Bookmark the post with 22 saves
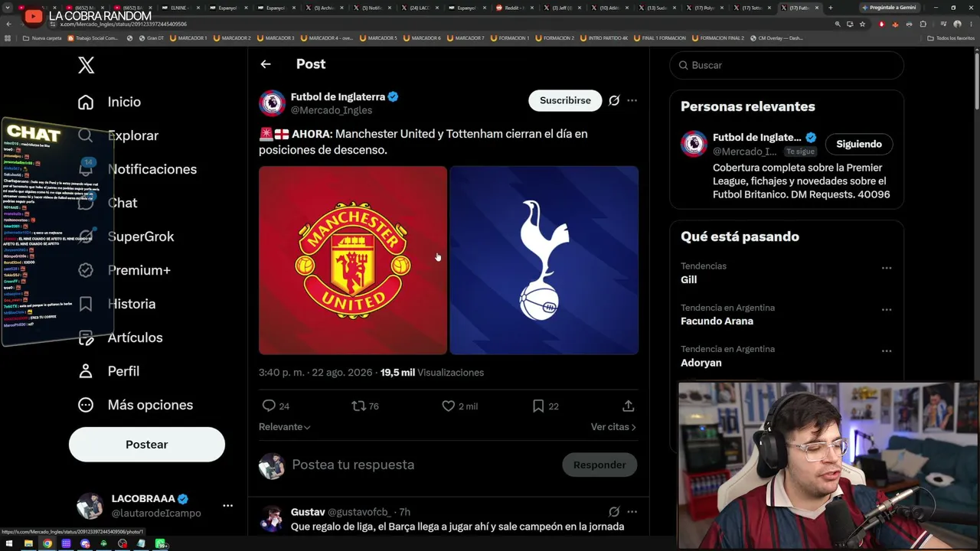 pyautogui.click(x=538, y=406)
